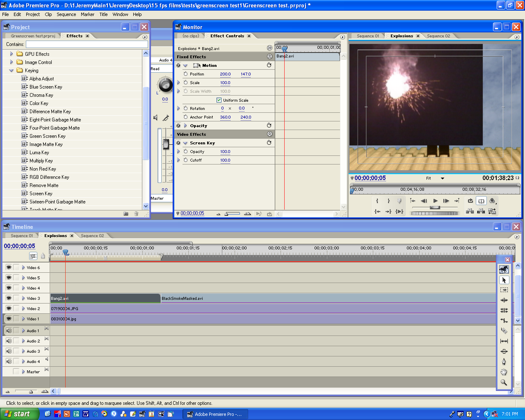
Task: Click in the Contains search field
Action: click(x=87, y=44)
